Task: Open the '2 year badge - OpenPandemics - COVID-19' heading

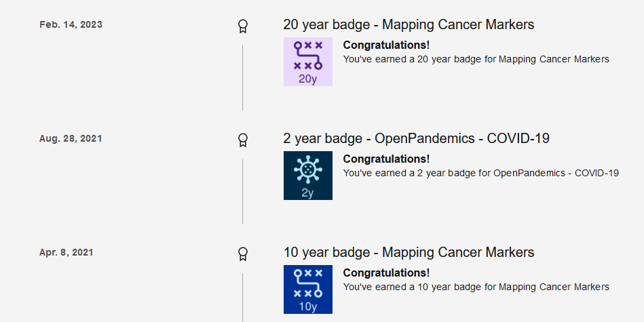Action: (x=416, y=139)
